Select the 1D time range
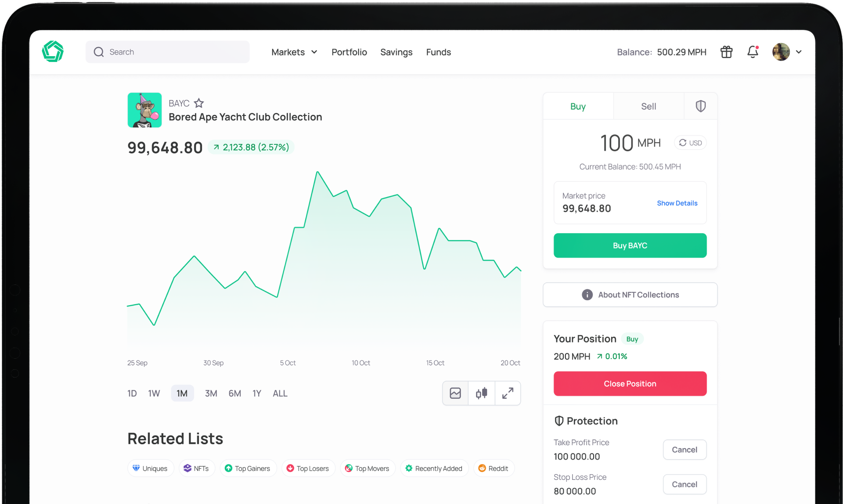This screenshot has width=843, height=504. point(132,393)
